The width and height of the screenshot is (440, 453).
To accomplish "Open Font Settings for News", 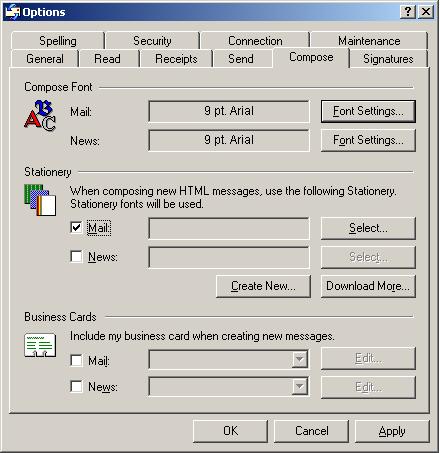I will click(368, 140).
